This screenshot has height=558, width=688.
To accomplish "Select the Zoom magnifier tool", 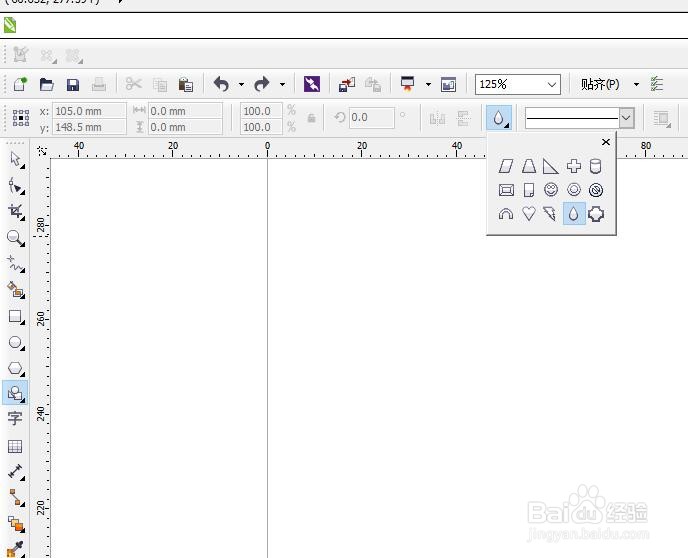I will pos(16,238).
